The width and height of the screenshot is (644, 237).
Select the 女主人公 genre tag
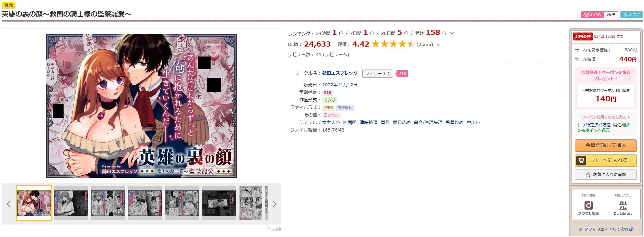tap(331, 123)
